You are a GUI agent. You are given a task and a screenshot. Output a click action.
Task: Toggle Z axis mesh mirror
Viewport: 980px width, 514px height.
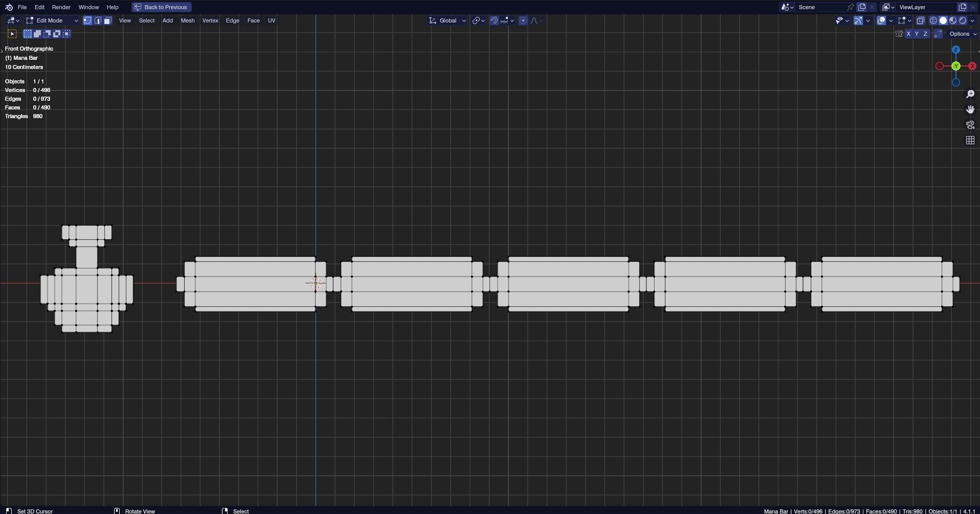(x=925, y=34)
